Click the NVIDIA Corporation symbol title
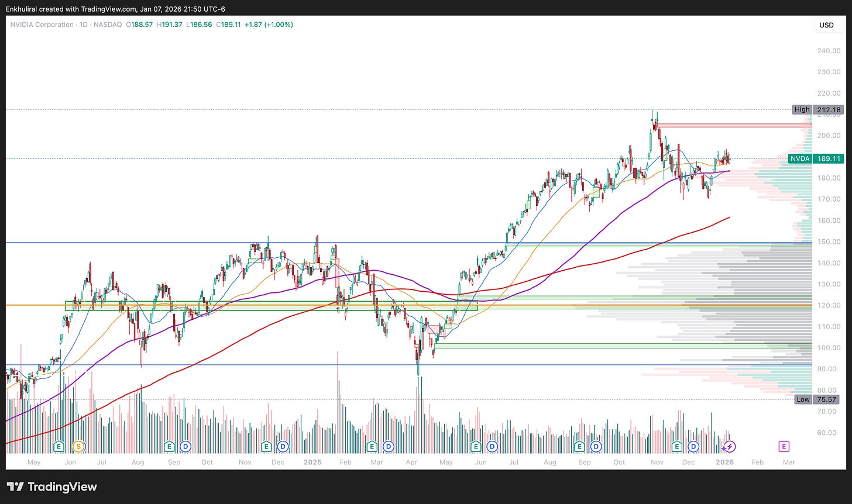Viewport: 852px width, 504px height. tap(41, 25)
